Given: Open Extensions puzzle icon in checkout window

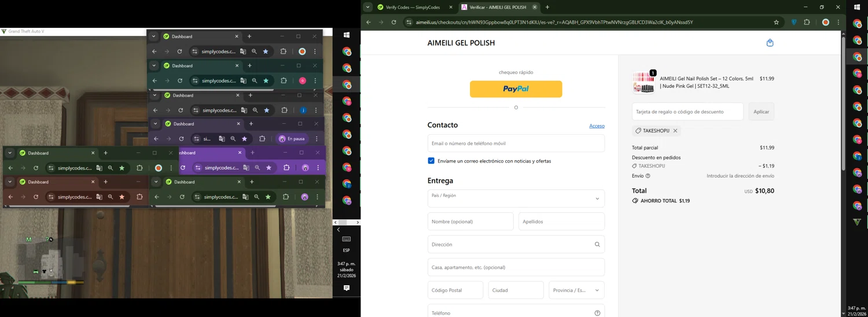Looking at the screenshot, I should click(x=807, y=23).
